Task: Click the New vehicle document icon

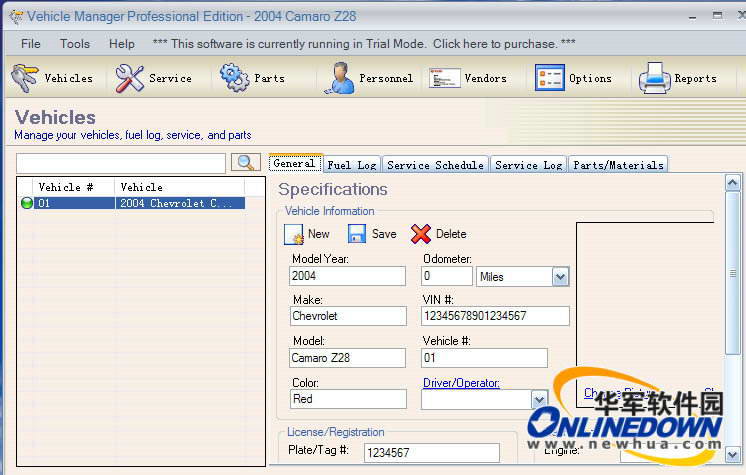Action: click(x=294, y=234)
